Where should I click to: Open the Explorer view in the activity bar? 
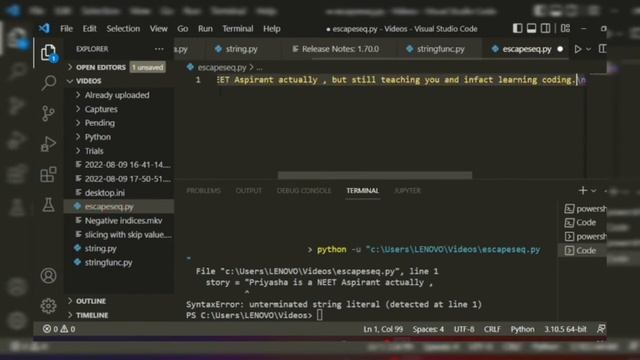[x=48, y=53]
